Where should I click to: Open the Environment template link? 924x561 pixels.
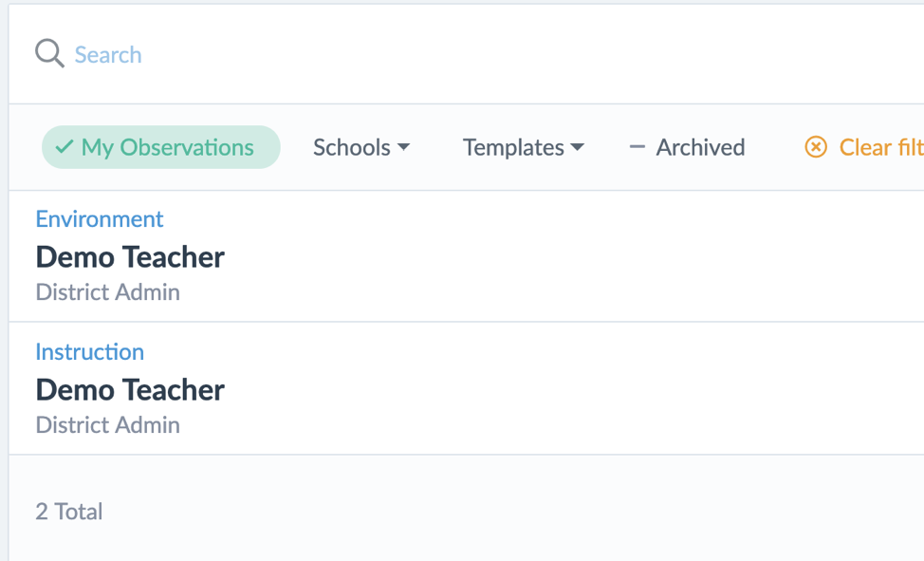pos(100,219)
